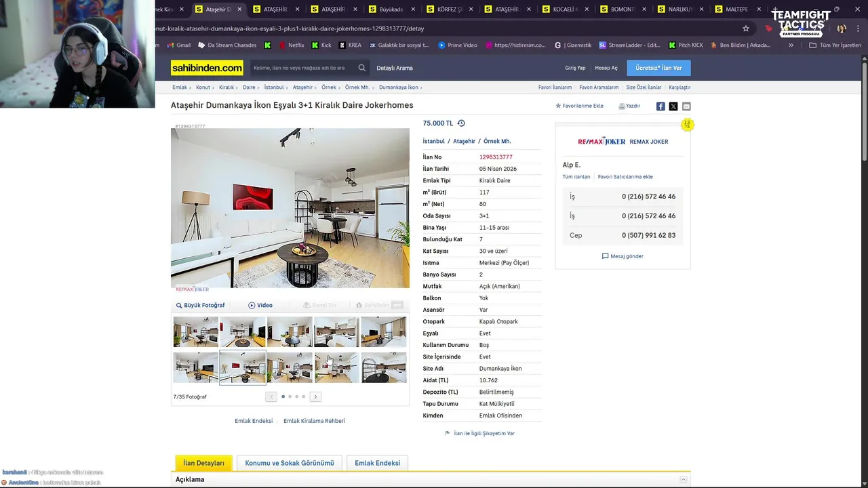Bookmark page with the star icon
The height and width of the screenshot is (488, 868).
746,28
